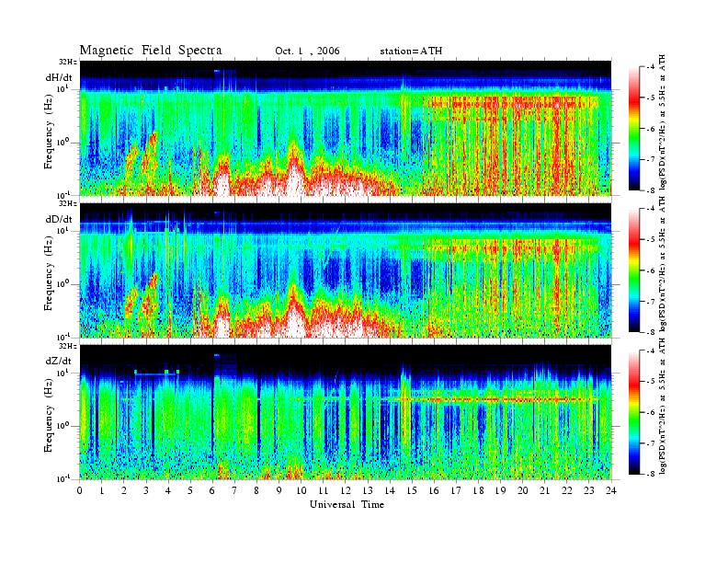Click the log(PSD) label next to dZ/dt color bar
The height and width of the screenshot is (563, 728).
point(664,407)
